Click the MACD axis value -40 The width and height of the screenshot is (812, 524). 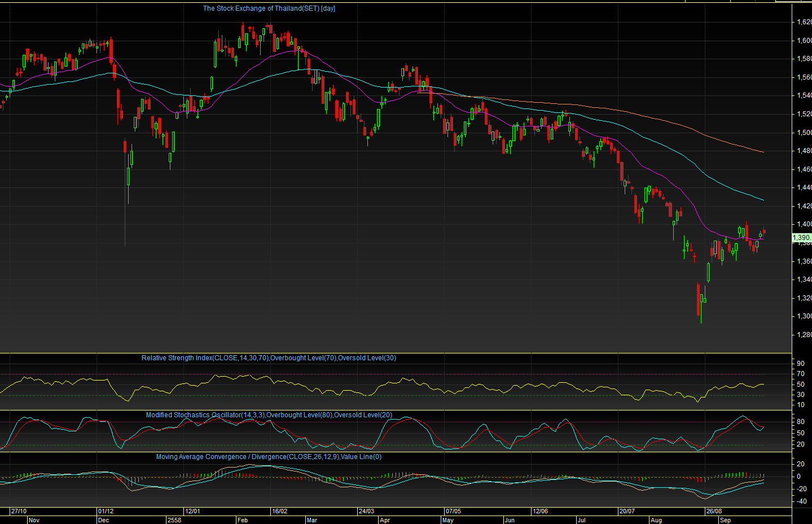tap(802, 501)
